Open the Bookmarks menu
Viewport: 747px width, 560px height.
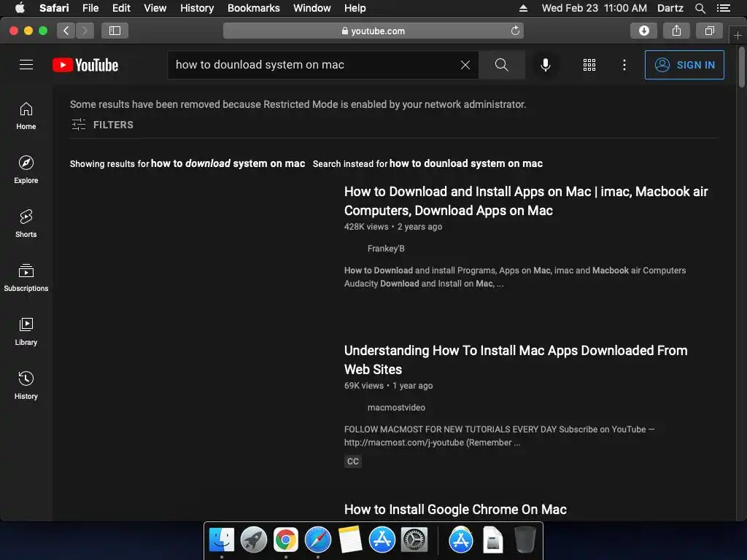click(253, 8)
